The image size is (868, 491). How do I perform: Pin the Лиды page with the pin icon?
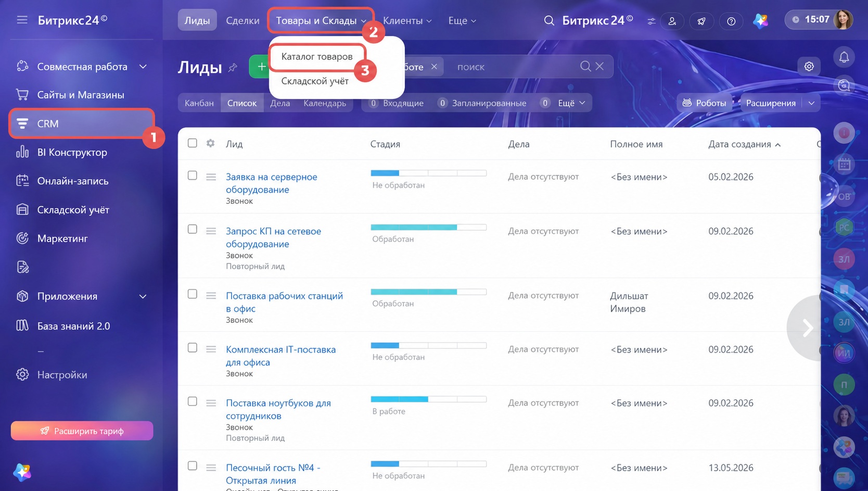pos(233,68)
